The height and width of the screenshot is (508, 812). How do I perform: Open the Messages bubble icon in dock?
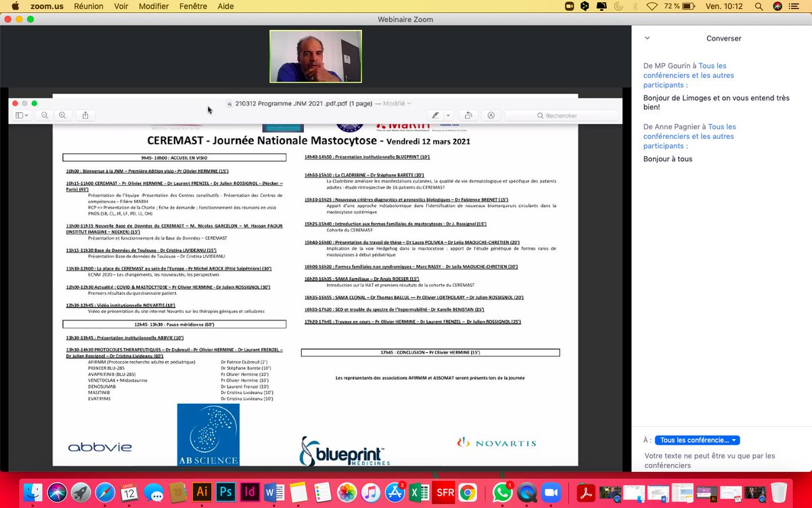click(x=154, y=492)
